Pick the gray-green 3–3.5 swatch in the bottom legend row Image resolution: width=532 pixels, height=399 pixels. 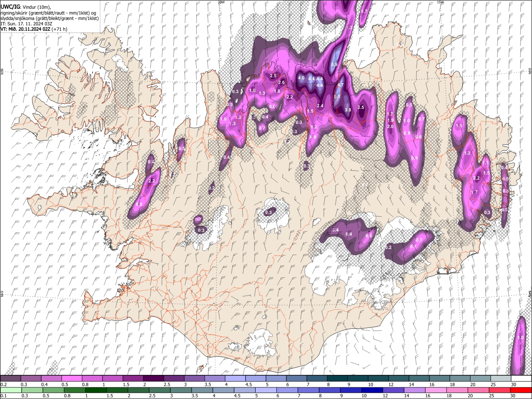coord(180,390)
